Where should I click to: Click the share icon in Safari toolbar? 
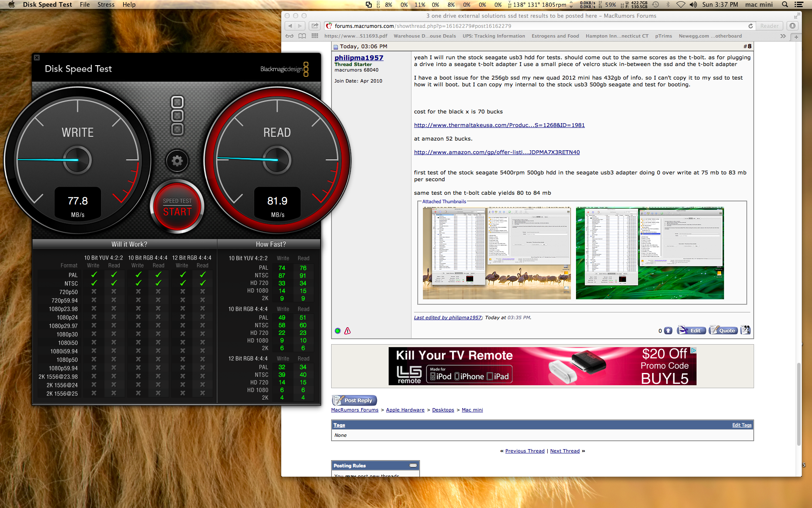pyautogui.click(x=315, y=26)
